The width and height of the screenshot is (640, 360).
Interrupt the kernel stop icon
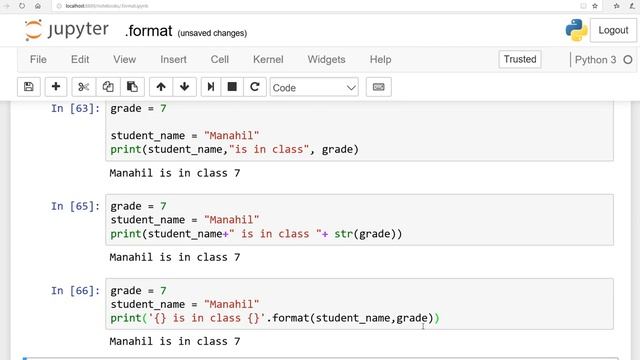232,87
